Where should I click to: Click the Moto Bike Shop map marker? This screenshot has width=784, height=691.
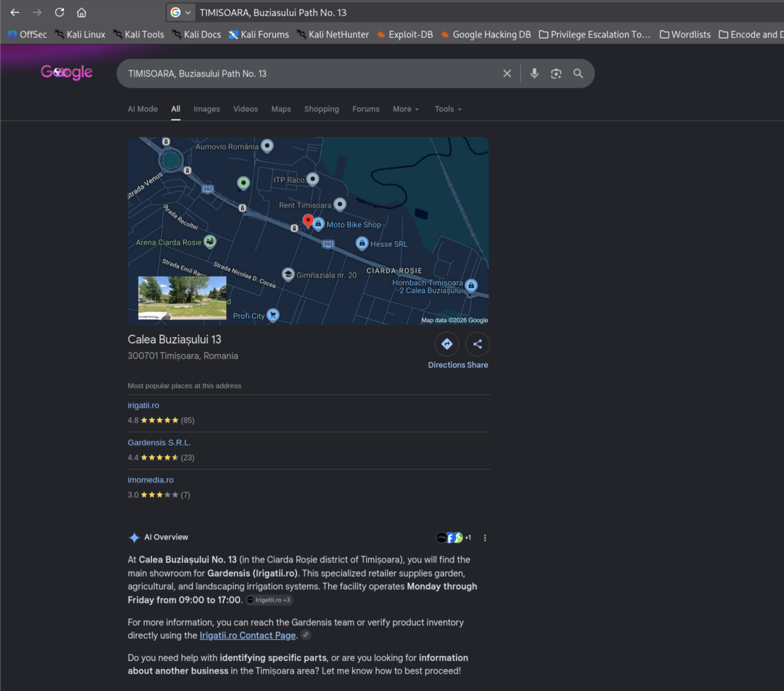[x=318, y=224]
